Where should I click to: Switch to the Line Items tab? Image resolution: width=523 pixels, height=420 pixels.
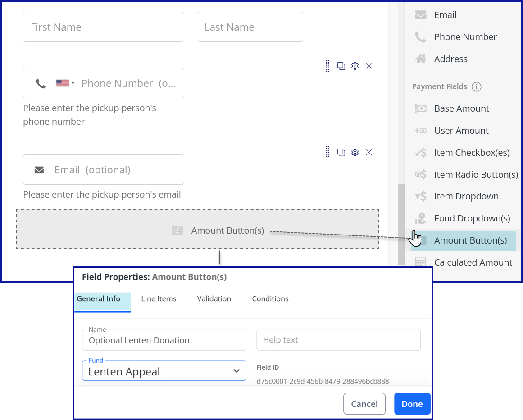(159, 299)
